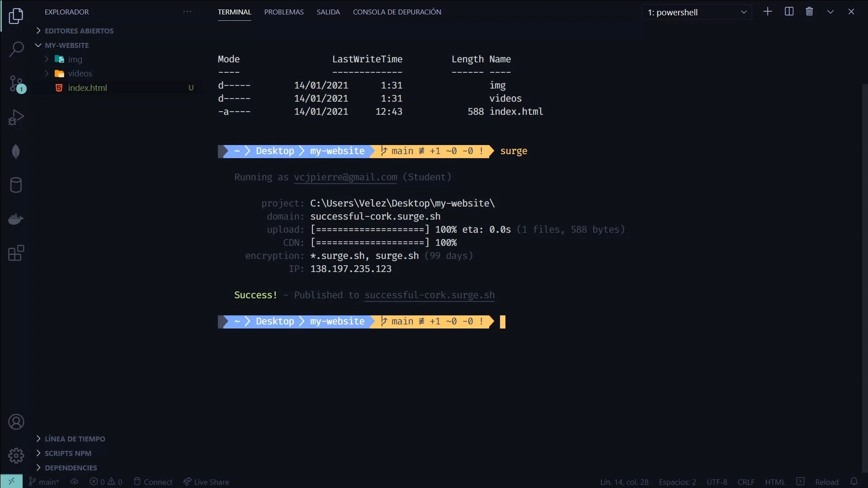
Task: Split the terminal panel
Action: point(789,12)
